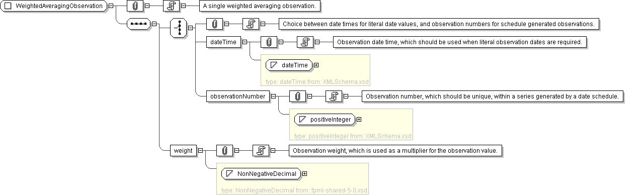The height and width of the screenshot is (195, 644).
Task: Expand the dateTime type box
Action: 316,65
